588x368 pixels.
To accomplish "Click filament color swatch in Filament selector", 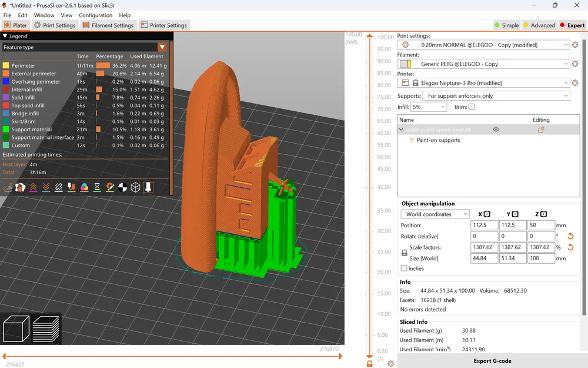I will click(405, 64).
